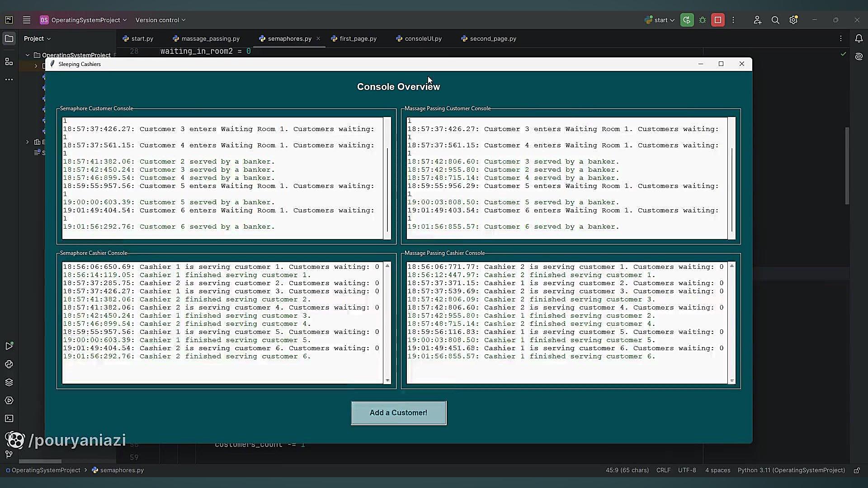This screenshot has width=868, height=488.
Task: Click the Semaphore Customer Console scrollbar
Action: tap(387, 190)
